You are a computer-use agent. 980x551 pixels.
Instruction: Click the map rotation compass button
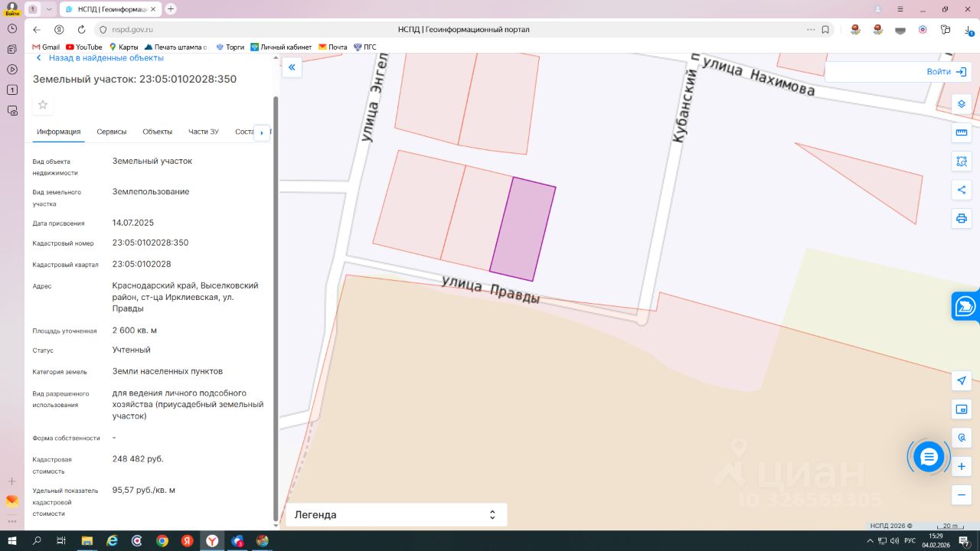point(962,438)
